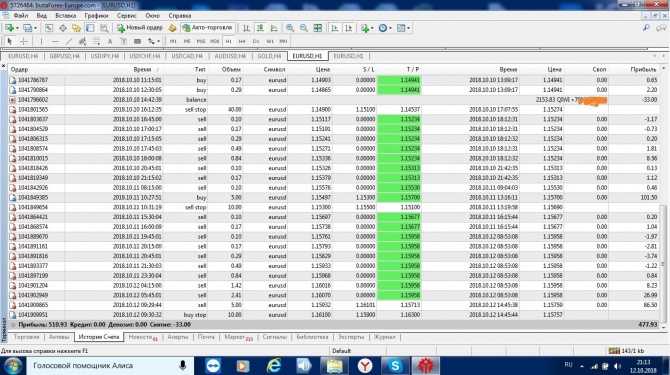Sort by the Объем column header

point(231,69)
